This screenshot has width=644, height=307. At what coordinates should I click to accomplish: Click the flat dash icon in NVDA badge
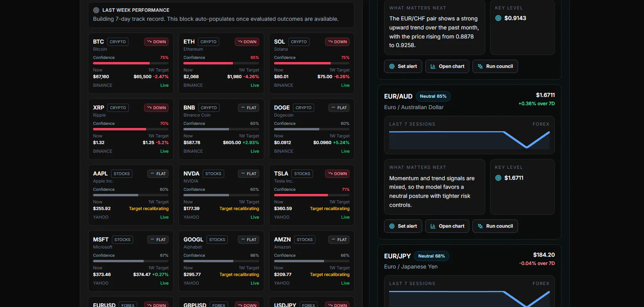pyautogui.click(x=243, y=174)
